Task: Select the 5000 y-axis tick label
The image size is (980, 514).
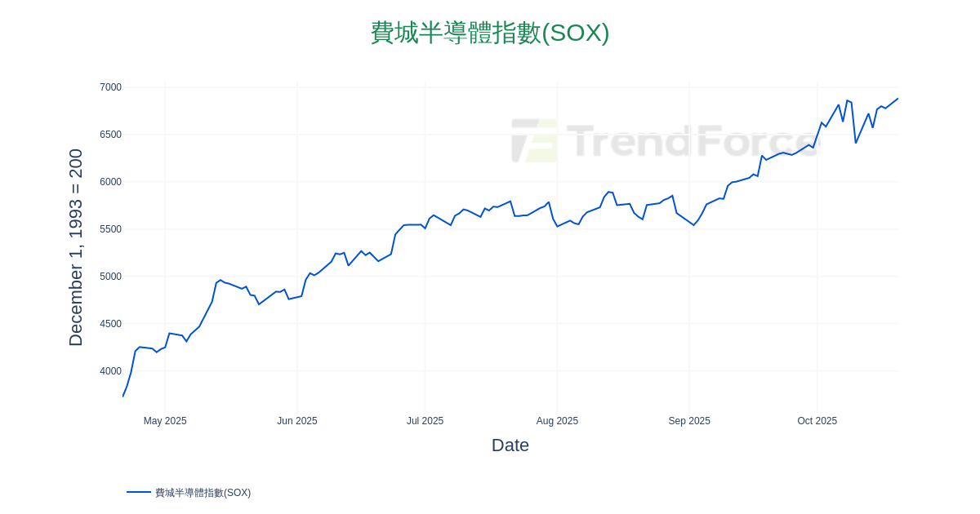Action: 110,277
